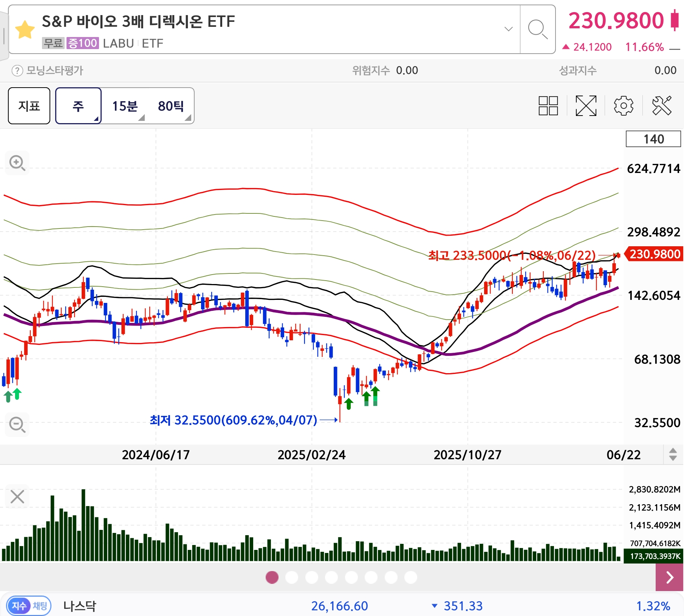Viewport: 684px width, 616px height.
Task: Open the 나스닥 index ticker
Action: point(80,606)
